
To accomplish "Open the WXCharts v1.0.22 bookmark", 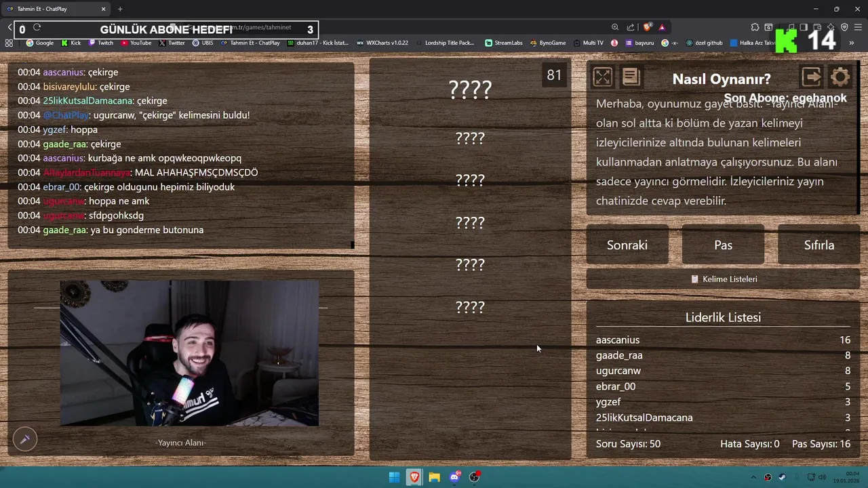I will (382, 43).
